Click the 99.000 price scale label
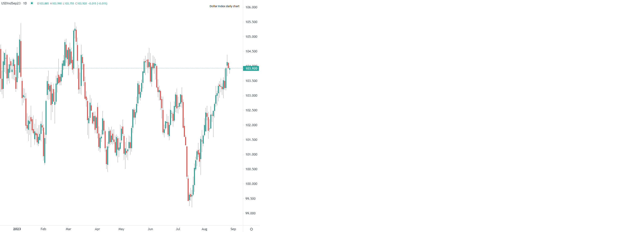Screen dimensions: 644x232 tap(251, 213)
